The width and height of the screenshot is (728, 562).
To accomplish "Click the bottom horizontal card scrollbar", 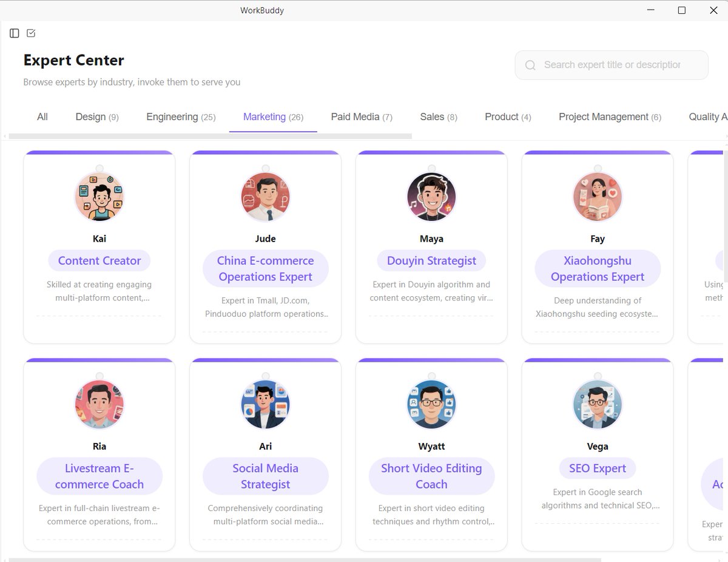I will click(x=305, y=559).
